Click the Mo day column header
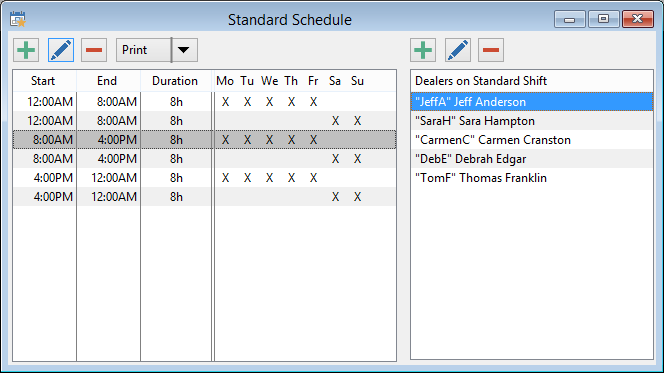This screenshot has width=664, height=373. click(225, 81)
